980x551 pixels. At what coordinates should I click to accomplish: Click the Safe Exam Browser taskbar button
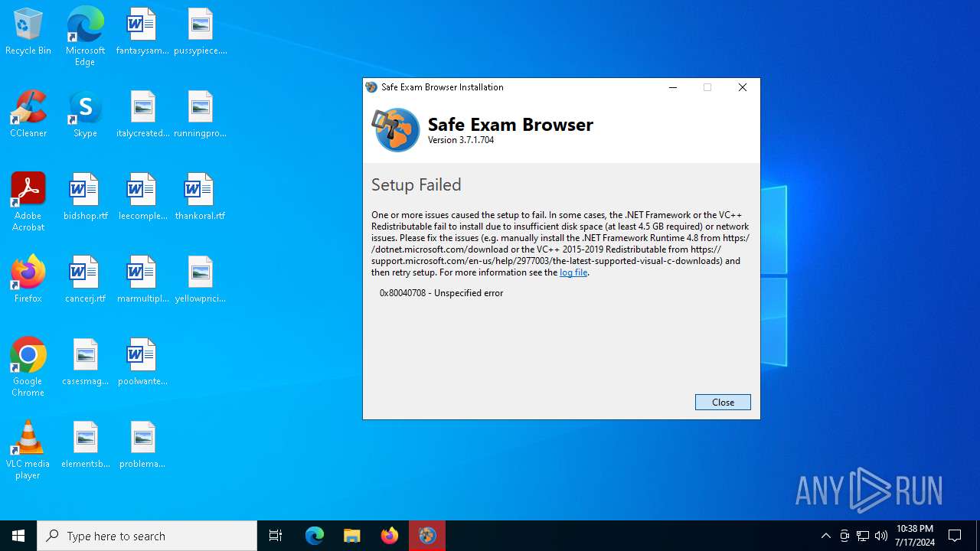click(x=427, y=536)
